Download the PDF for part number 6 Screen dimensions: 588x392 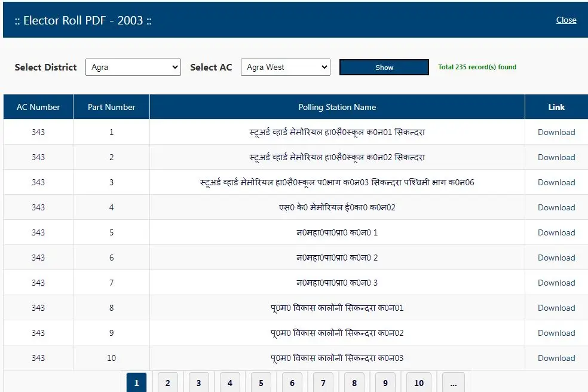[556, 258]
